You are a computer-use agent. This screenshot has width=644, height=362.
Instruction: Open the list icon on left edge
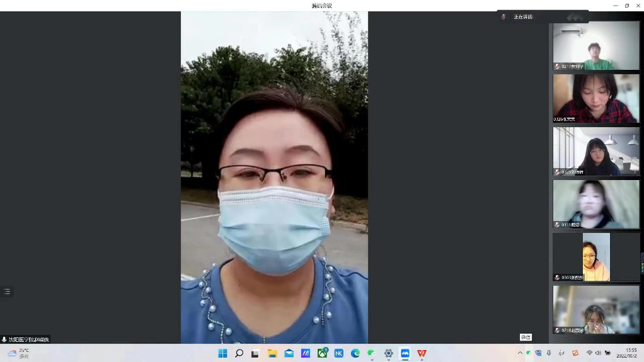point(7,291)
